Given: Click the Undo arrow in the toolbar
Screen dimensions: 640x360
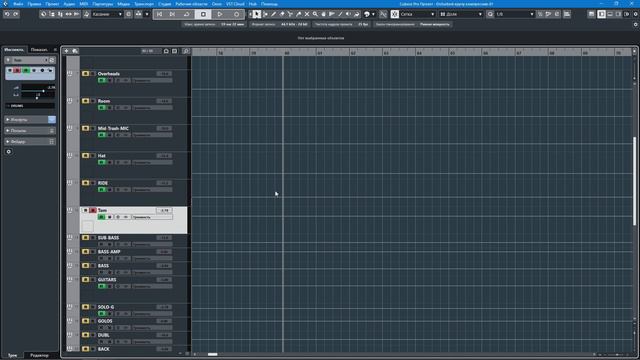Looking at the screenshot, I should coord(7,14).
